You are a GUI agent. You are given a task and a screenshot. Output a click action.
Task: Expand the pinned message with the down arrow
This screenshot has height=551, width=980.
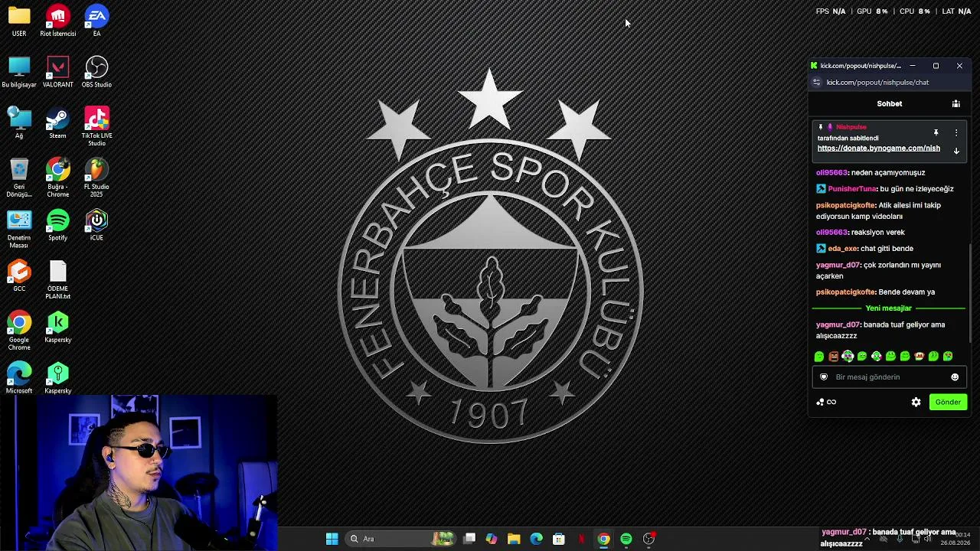pos(955,151)
